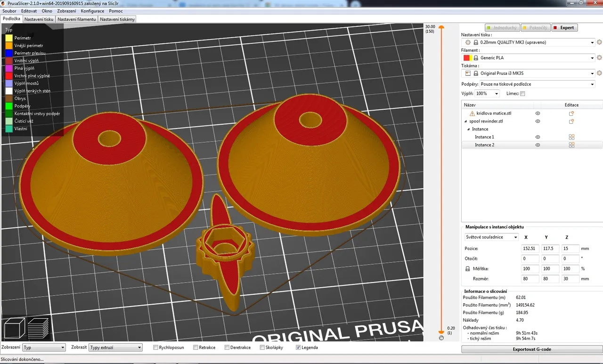The image size is (603, 364).
Task: Click edit icon for spool rewinder.stl
Action: click(571, 121)
